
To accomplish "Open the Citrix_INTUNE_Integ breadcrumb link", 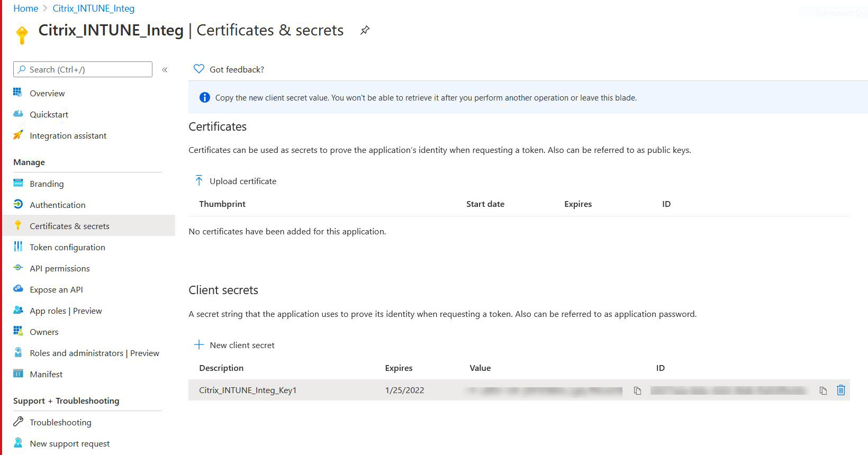I will coord(94,8).
